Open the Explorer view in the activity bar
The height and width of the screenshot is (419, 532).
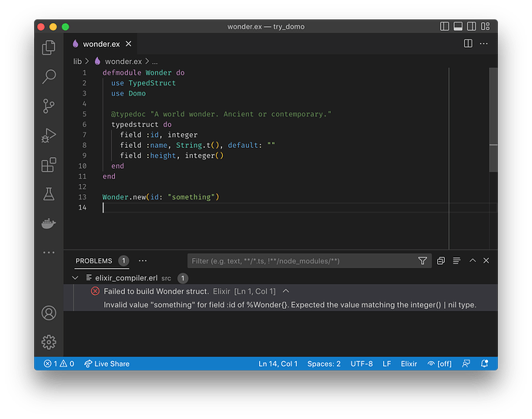49,48
